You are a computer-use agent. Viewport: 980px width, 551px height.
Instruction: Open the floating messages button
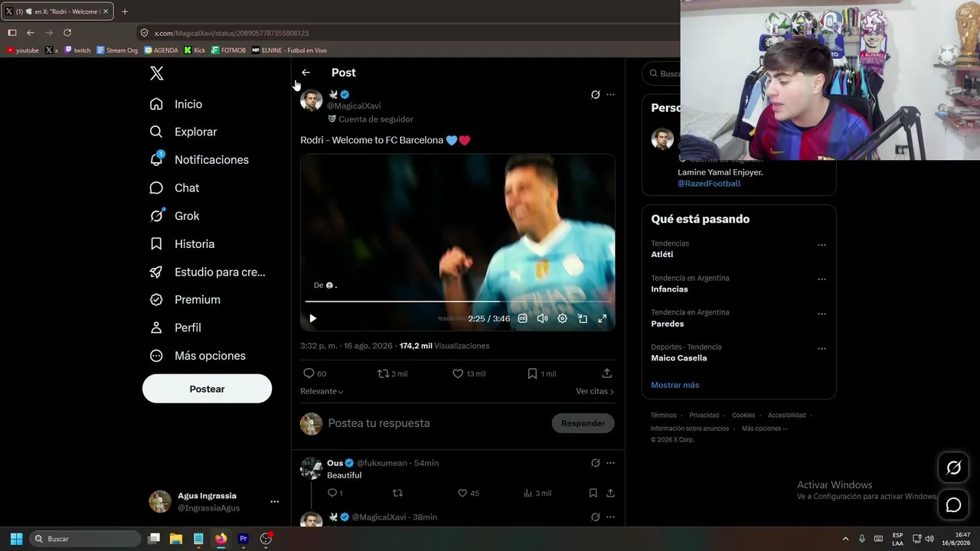[x=953, y=505]
